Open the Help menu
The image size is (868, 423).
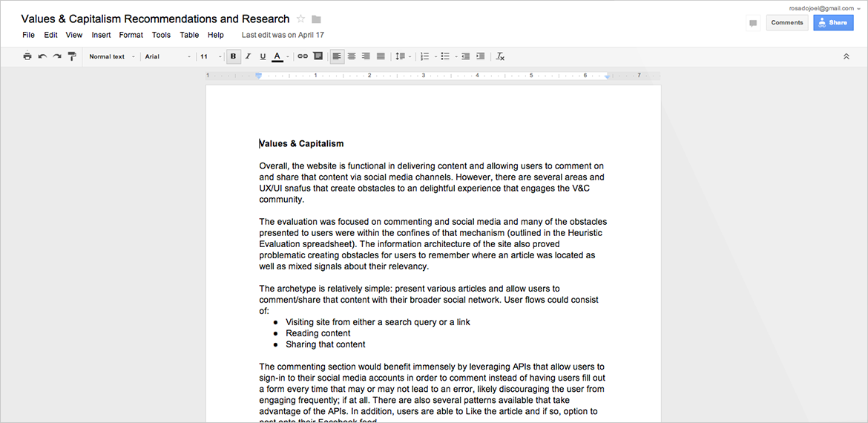click(216, 35)
